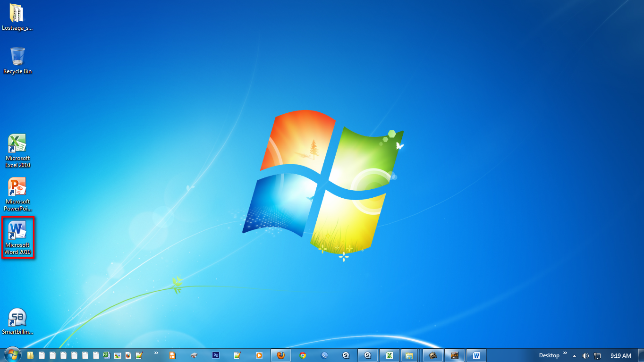644x362 pixels.
Task: Open Microsoft Excel from the taskbar
Action: pyautogui.click(x=389, y=355)
